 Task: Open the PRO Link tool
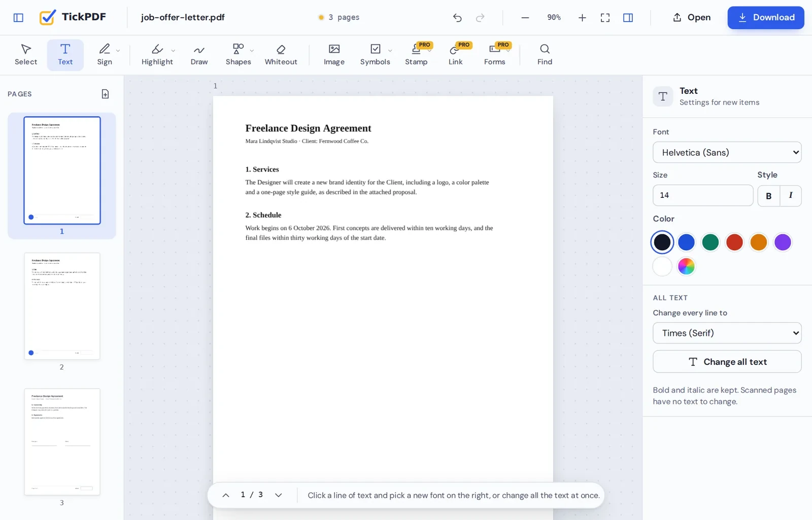[x=455, y=55]
